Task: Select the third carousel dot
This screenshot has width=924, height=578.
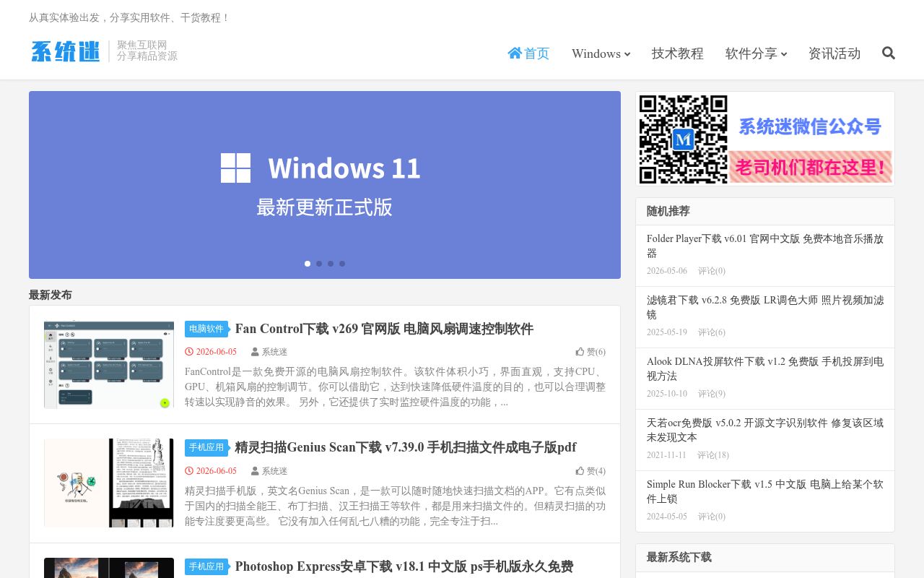Action: [331, 264]
